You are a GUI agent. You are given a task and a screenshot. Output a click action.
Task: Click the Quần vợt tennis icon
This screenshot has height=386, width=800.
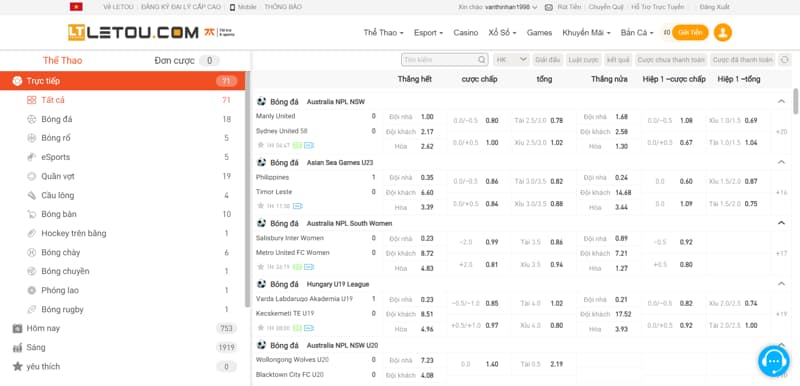pos(32,176)
